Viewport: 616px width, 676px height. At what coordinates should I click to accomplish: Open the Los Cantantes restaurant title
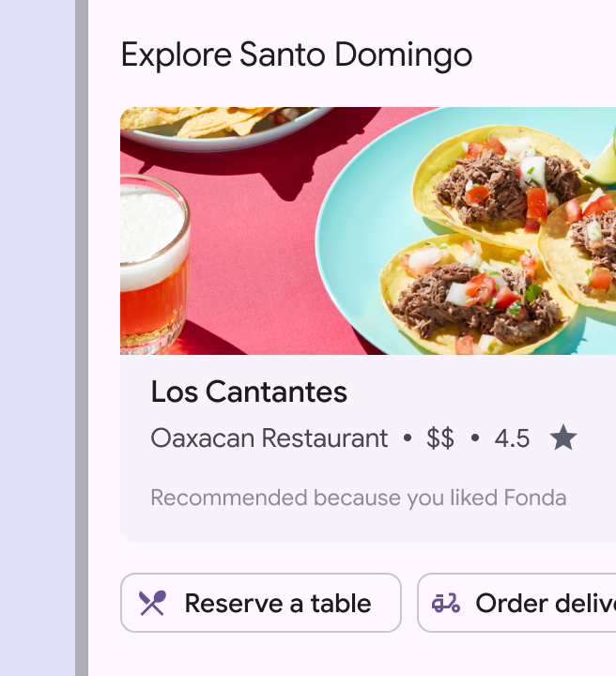point(249,392)
